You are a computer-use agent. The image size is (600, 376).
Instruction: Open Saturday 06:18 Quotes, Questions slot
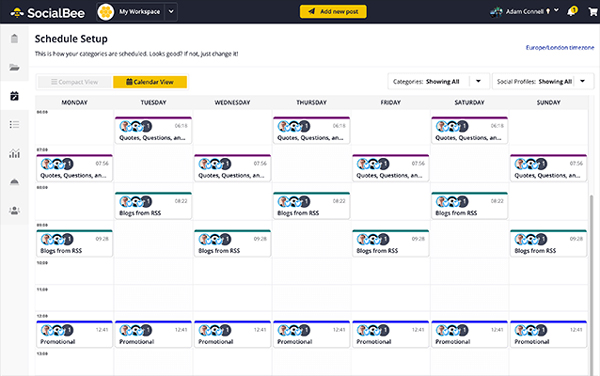coord(470,130)
